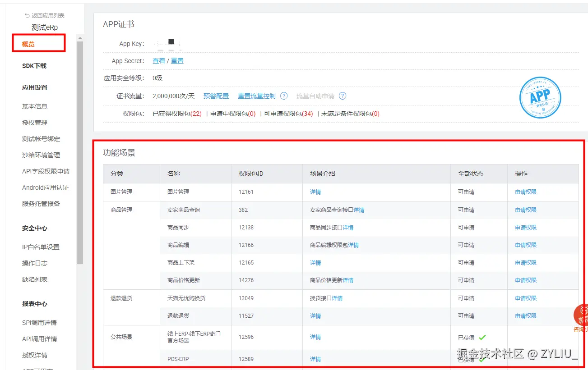Screen dimensions: 588x370
Task: Click 查看 link for App Secret
Action: [x=159, y=61]
